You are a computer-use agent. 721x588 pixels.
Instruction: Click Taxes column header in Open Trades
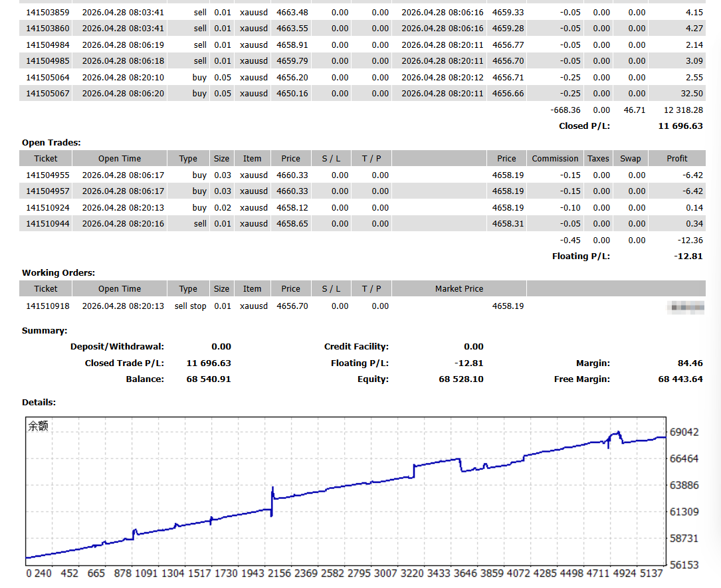pyautogui.click(x=598, y=159)
